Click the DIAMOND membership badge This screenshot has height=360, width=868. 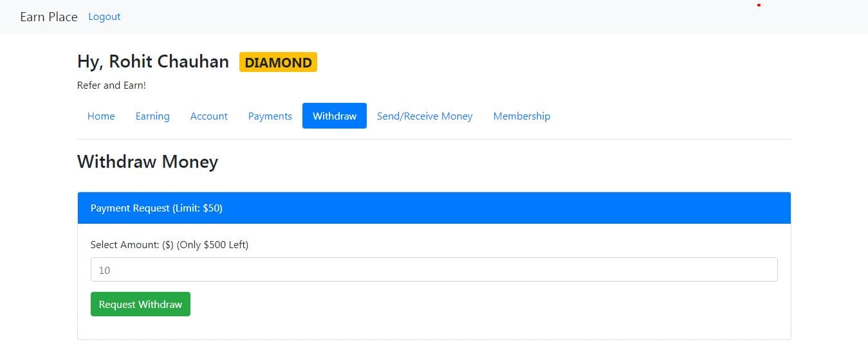coord(278,62)
